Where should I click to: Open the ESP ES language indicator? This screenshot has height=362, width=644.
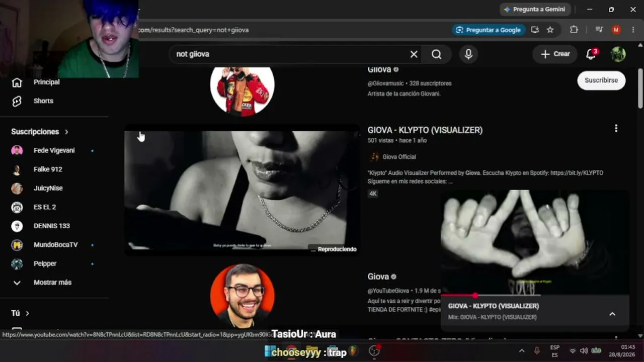[x=554, y=351]
